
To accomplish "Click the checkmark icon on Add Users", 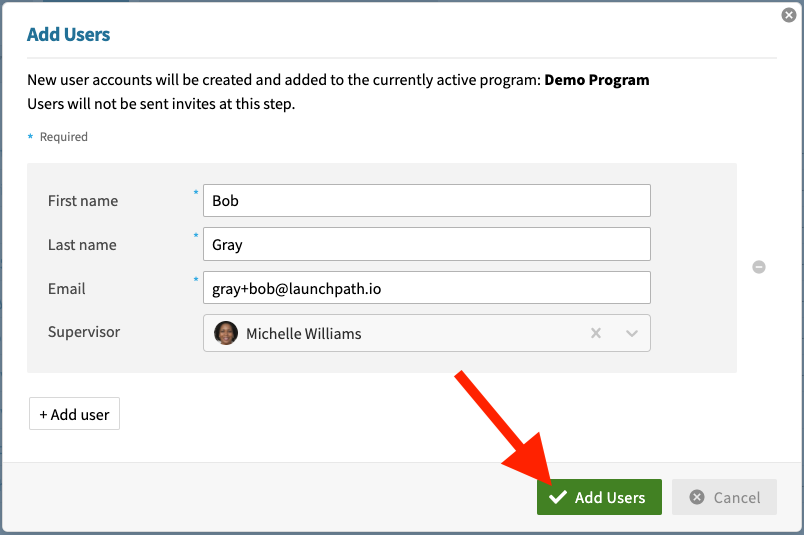I will click(558, 497).
